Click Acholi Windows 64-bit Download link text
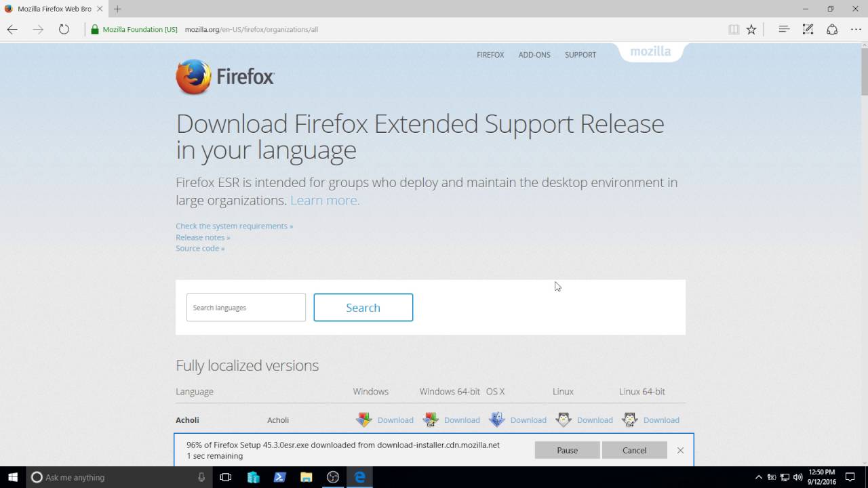Image resolution: width=868 pixels, height=488 pixels. click(462, 420)
